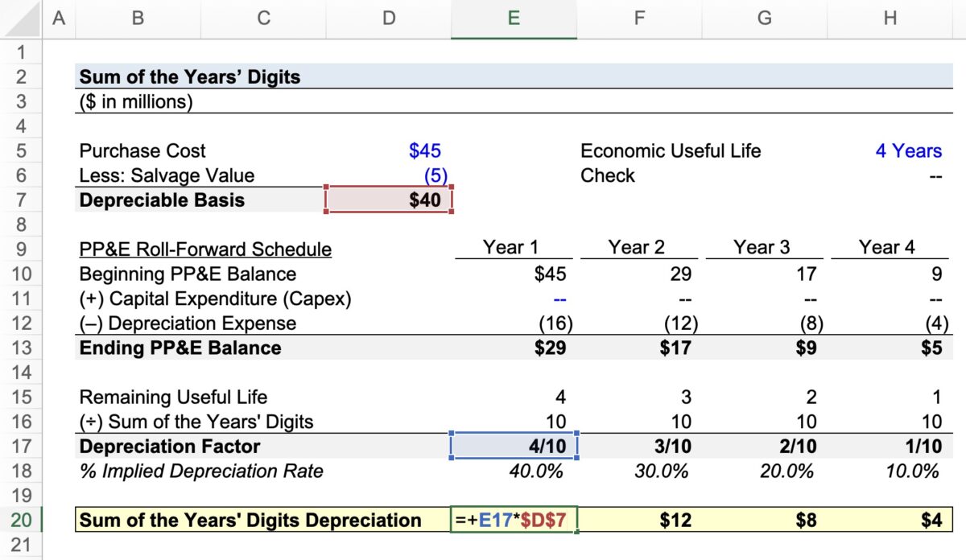This screenshot has width=966, height=560.
Task: Select column E header
Action: [x=513, y=18]
